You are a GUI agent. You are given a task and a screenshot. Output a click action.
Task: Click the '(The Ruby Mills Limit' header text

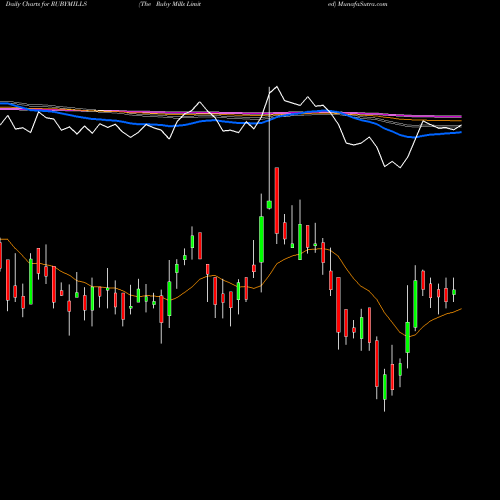point(170,4)
